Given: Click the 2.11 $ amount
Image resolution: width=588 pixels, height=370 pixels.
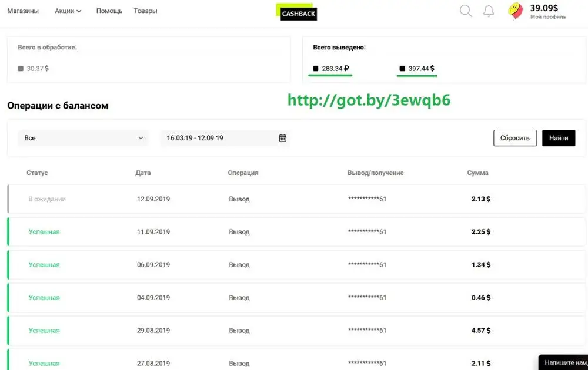Looking at the screenshot, I should click(481, 364).
